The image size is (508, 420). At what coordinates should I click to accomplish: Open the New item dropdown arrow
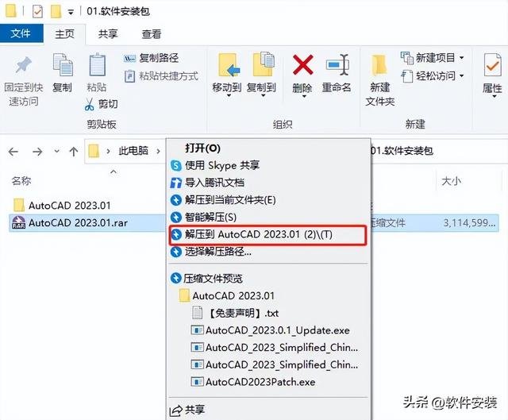[461, 58]
